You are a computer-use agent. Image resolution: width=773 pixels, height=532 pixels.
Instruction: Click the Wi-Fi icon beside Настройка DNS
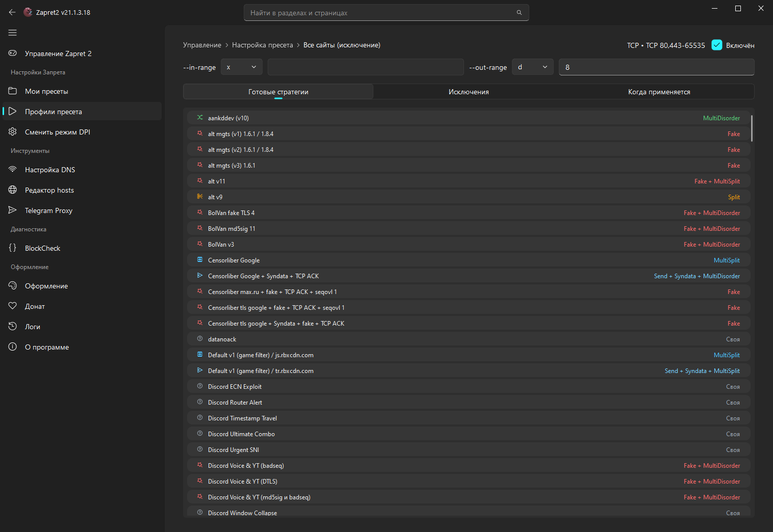(13, 169)
